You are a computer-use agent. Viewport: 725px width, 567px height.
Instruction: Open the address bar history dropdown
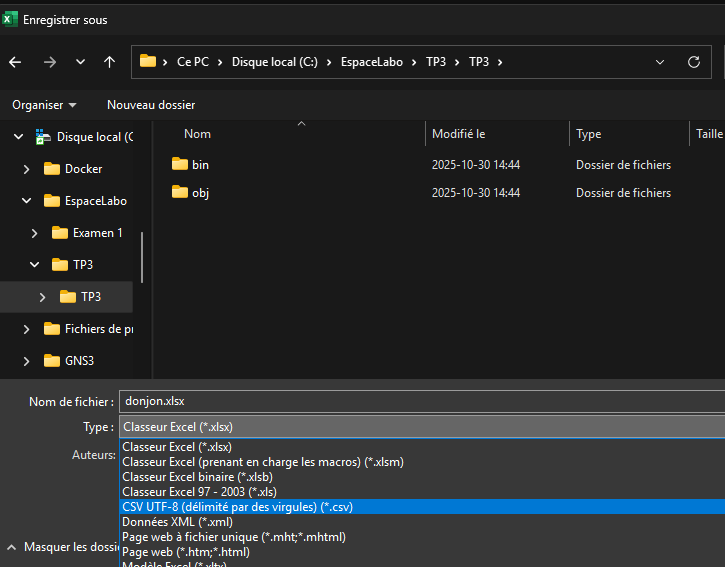coord(660,62)
